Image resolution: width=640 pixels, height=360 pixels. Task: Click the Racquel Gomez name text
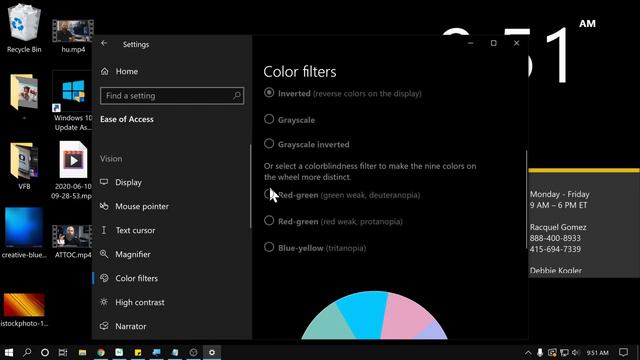click(558, 227)
